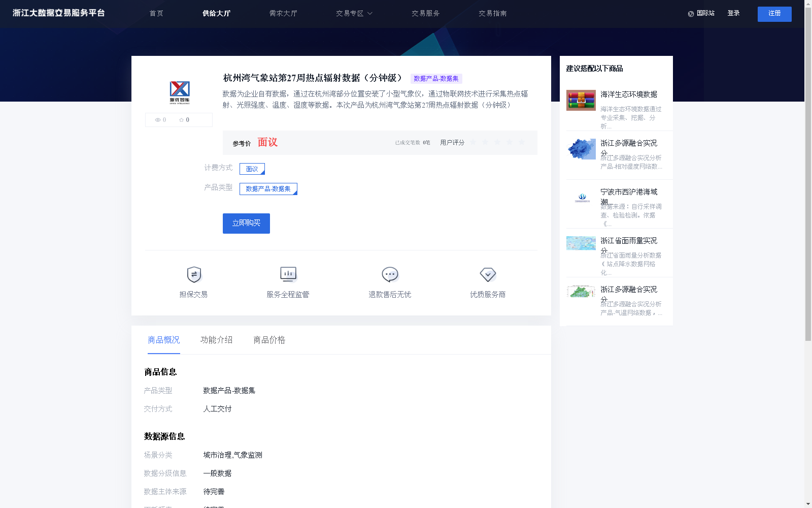Open 浙江省面雨量实况 map thumbnail
The image size is (812, 508).
click(x=581, y=243)
